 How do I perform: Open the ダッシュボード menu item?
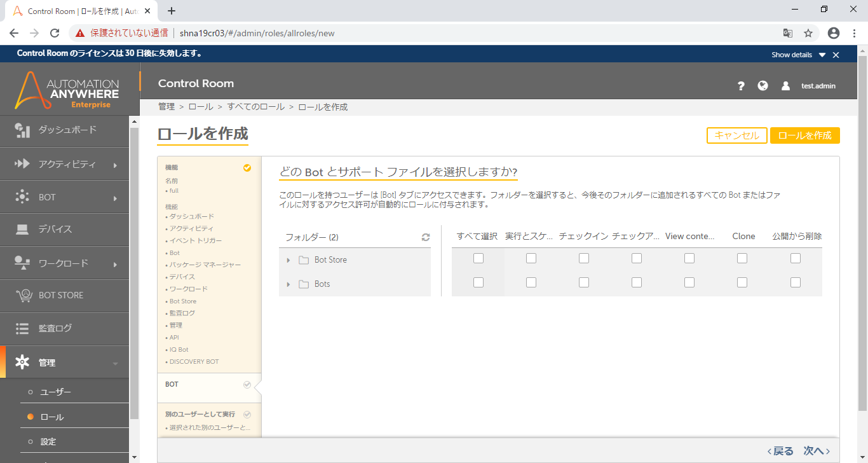click(67, 130)
